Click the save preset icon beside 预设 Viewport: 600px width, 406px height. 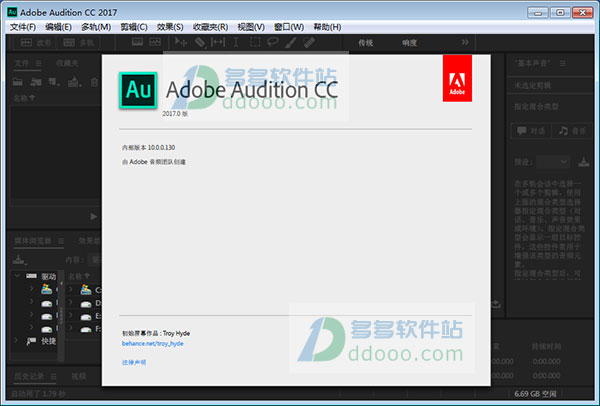584,162
